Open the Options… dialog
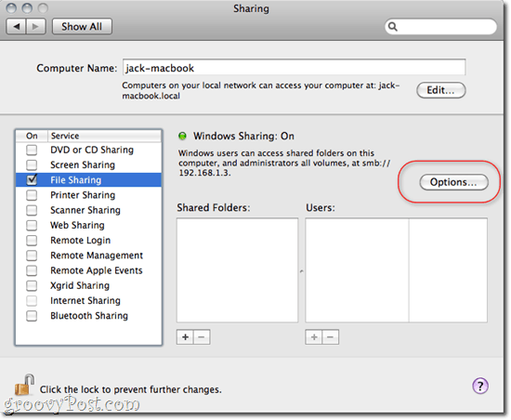The image size is (511, 420). click(x=453, y=182)
